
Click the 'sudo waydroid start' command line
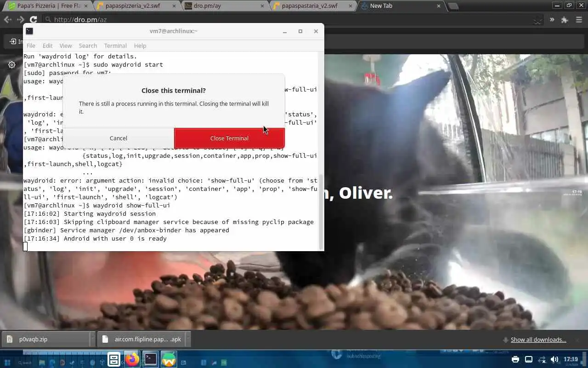(x=93, y=64)
